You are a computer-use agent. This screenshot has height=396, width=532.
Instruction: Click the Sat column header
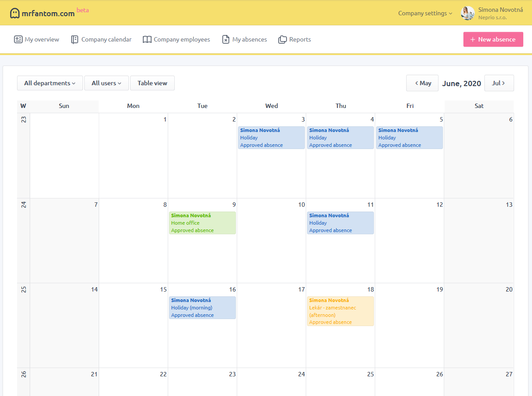pos(479,106)
